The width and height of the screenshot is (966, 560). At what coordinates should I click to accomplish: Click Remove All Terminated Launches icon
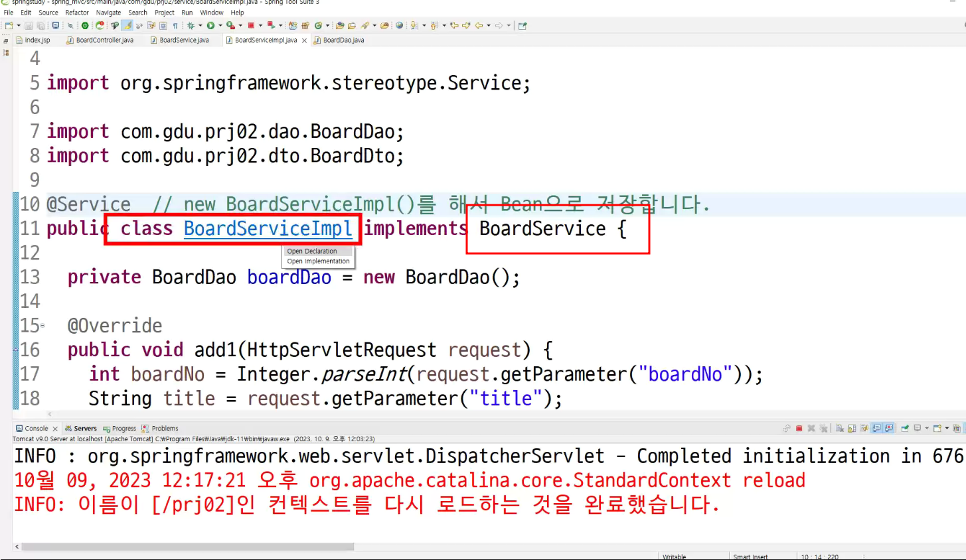[824, 429]
